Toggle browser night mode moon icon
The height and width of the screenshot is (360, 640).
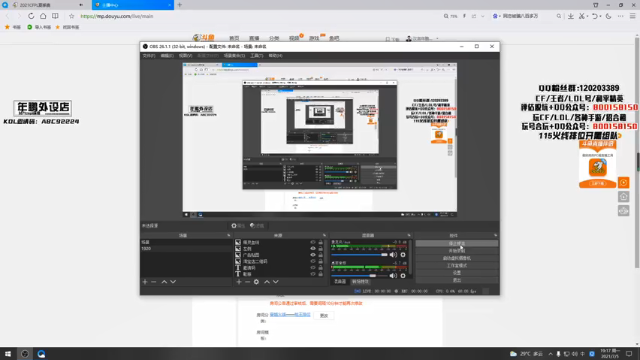tap(608, 16)
